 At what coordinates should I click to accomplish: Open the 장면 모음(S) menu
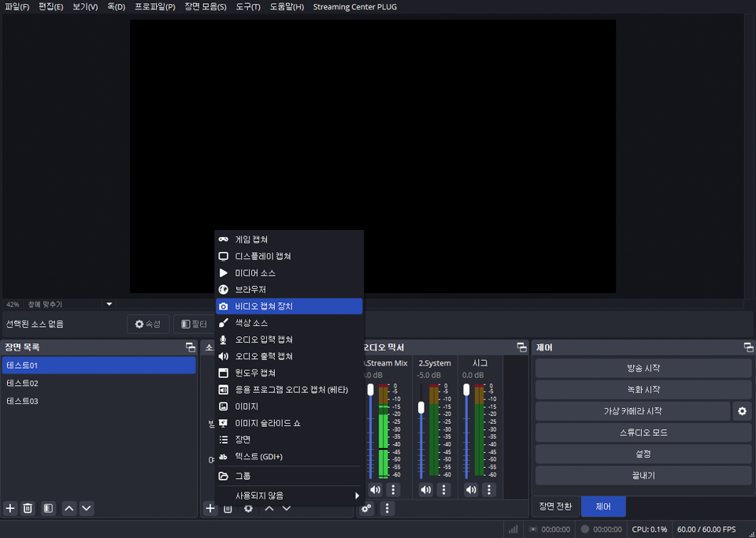click(206, 7)
